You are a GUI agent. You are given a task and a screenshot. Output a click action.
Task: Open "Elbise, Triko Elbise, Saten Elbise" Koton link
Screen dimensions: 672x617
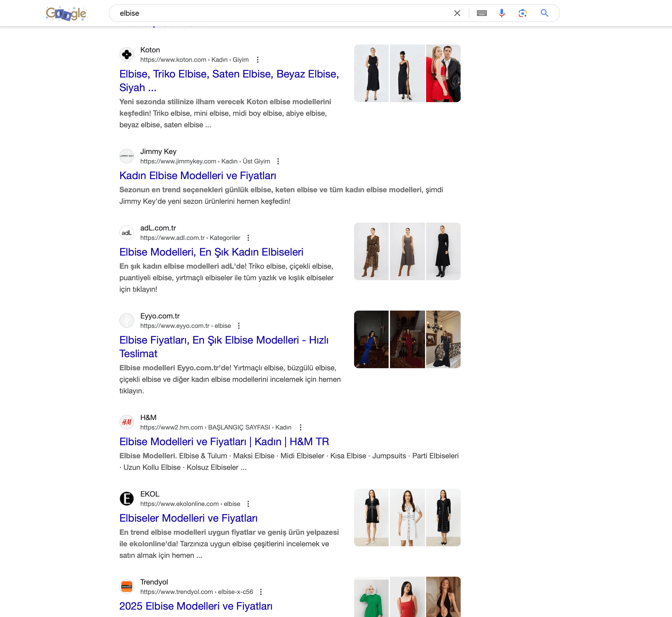coord(229,81)
